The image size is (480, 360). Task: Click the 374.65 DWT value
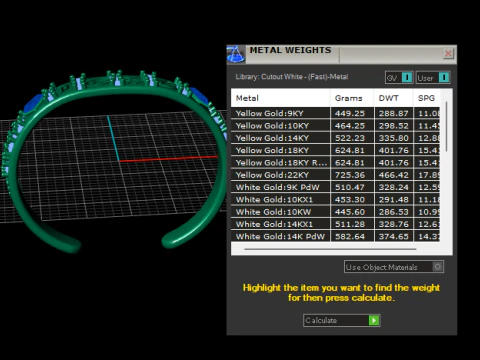394,236
